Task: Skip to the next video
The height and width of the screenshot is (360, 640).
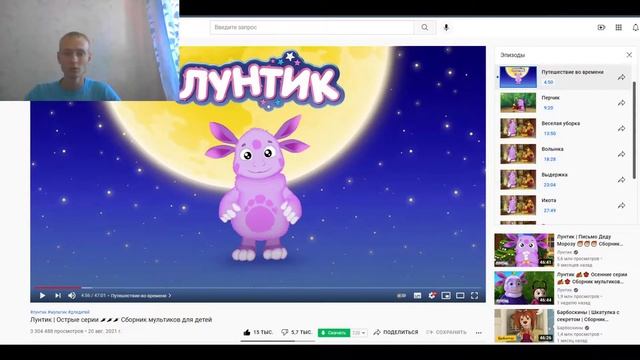Action: point(58,296)
